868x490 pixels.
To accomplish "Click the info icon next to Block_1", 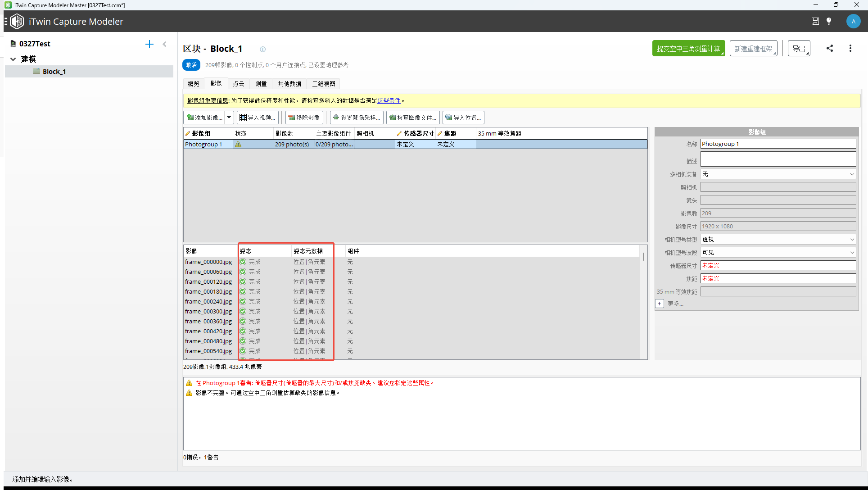I will point(262,49).
